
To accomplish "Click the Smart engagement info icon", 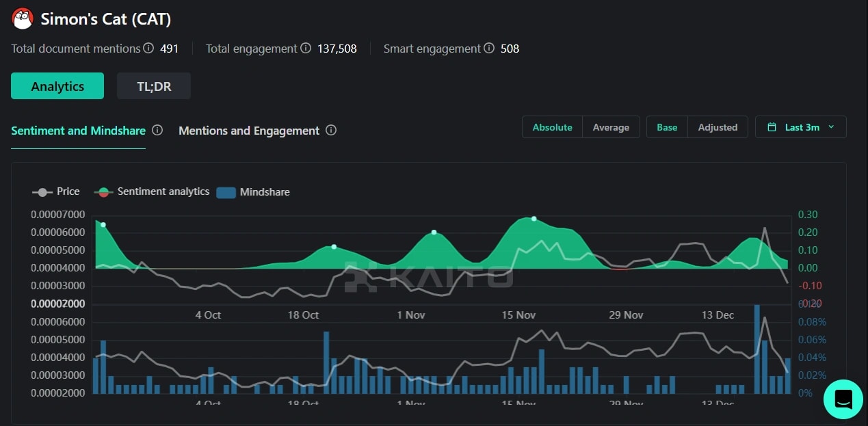I will click(488, 49).
